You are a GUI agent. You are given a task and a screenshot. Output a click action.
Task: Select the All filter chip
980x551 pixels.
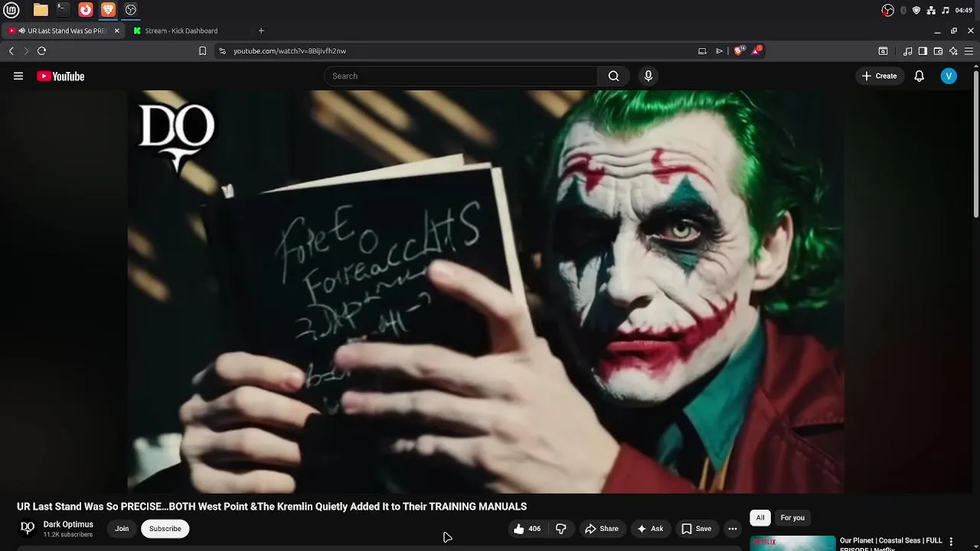[760, 518]
